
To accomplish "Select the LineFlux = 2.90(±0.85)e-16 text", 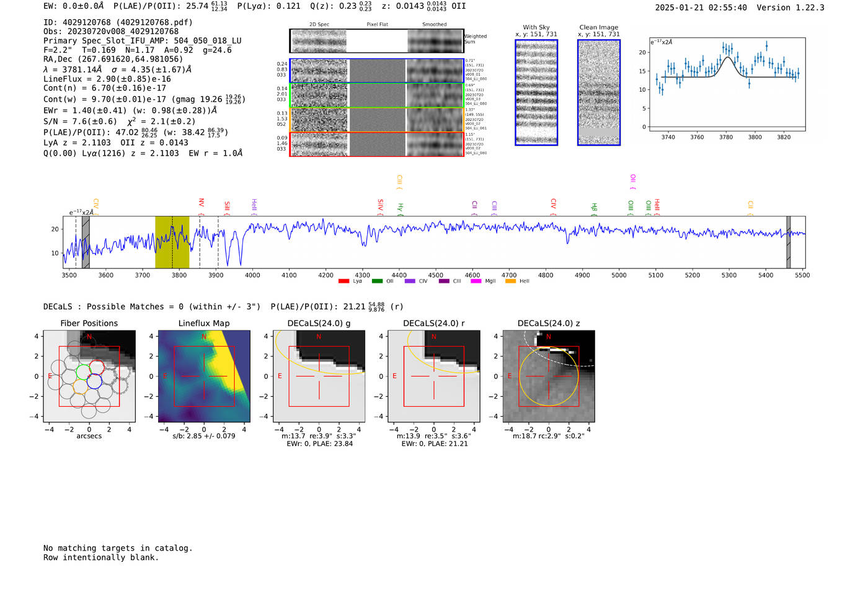I will pyautogui.click(x=107, y=79).
